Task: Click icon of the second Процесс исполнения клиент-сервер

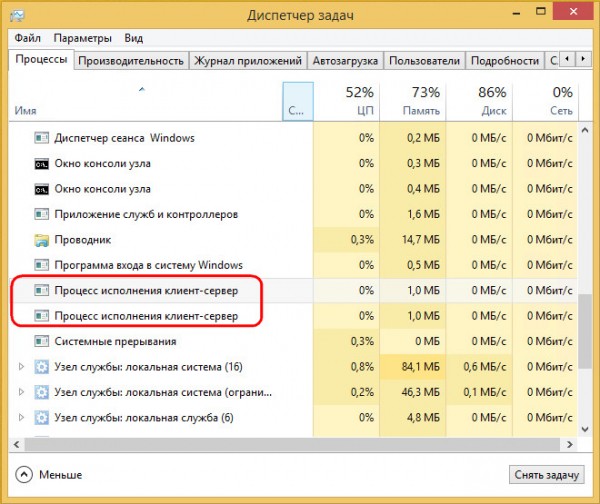Action: (41, 316)
